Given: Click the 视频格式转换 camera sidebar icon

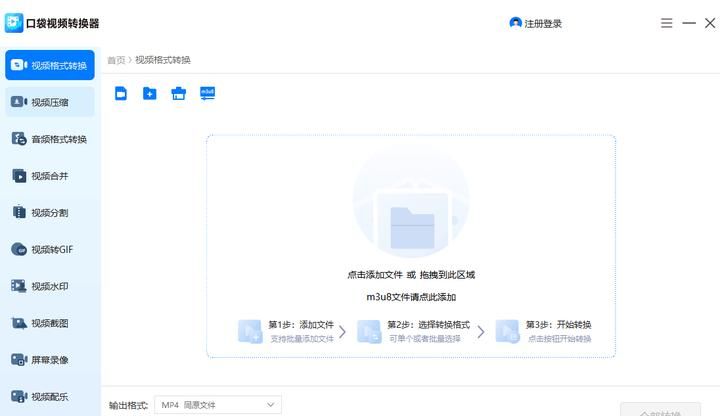Looking at the screenshot, I should pos(19,65).
